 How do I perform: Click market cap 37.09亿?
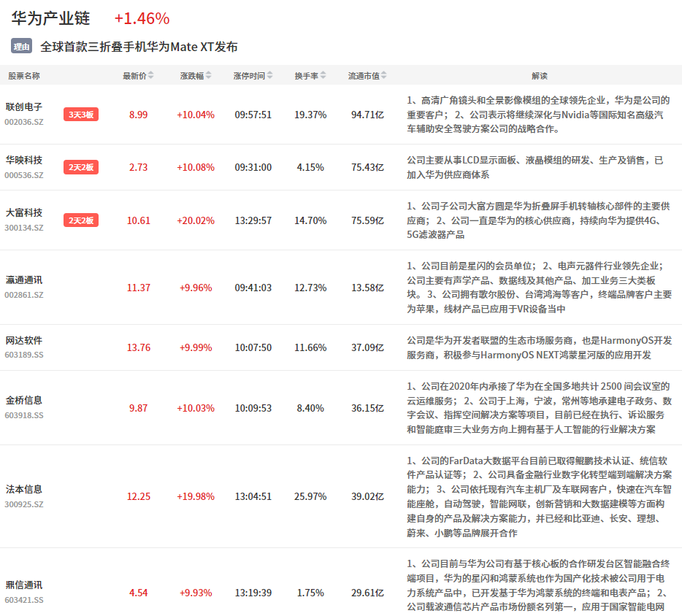pyautogui.click(x=367, y=347)
